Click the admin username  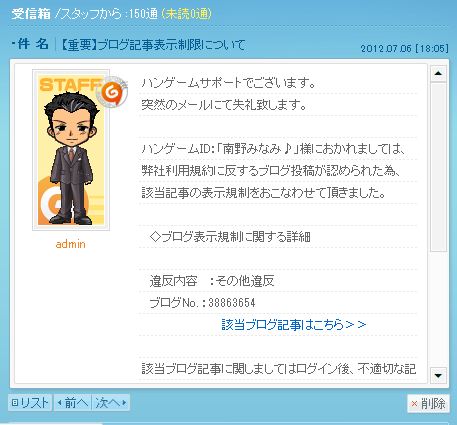tap(70, 244)
